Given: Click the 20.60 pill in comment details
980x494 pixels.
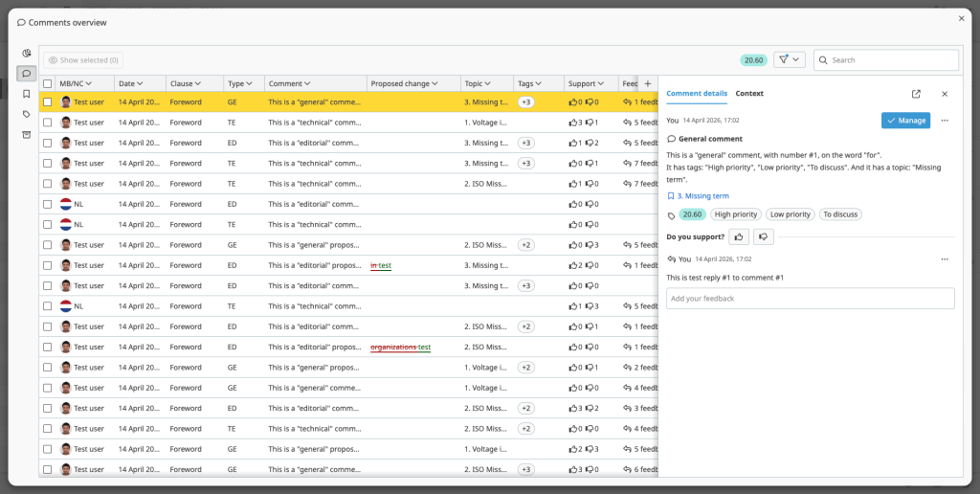Looking at the screenshot, I should [x=693, y=214].
